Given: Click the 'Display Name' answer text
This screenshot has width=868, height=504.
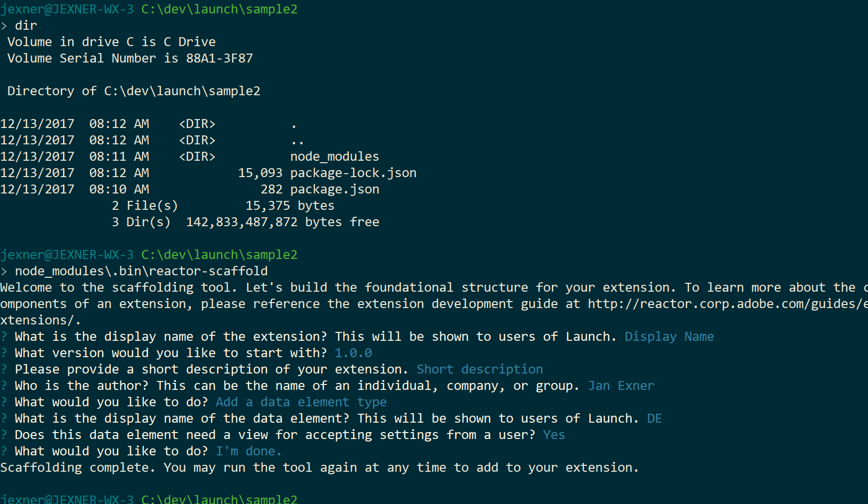Looking at the screenshot, I should 669,336.
